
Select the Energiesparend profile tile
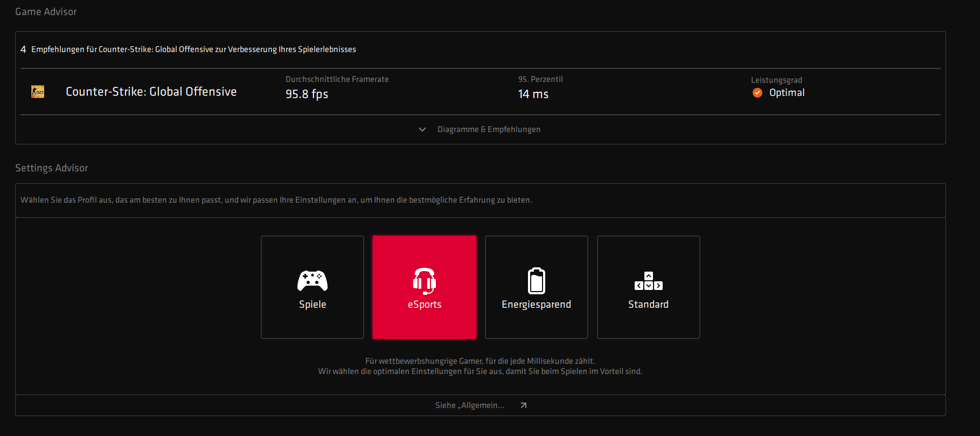coord(537,287)
